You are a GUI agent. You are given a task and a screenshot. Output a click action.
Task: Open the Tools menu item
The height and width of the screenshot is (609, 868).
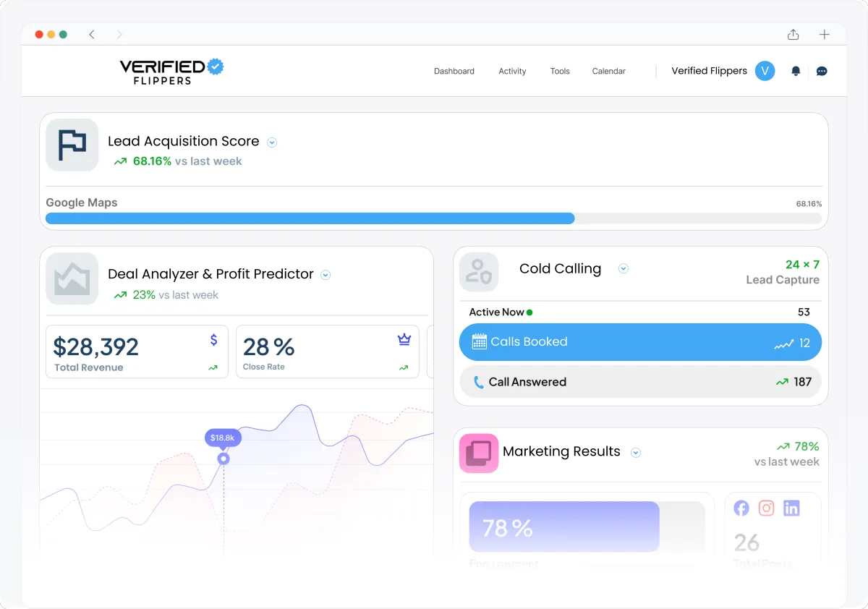click(x=560, y=71)
